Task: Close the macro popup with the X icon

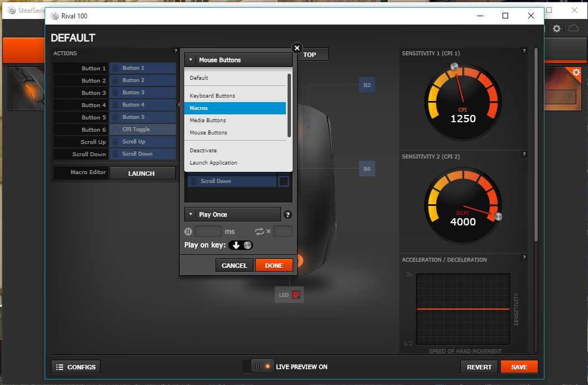Action: 297,48
